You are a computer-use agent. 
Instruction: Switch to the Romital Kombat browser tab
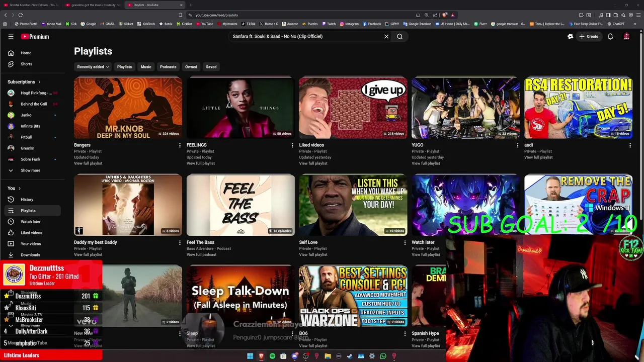[31, 5]
